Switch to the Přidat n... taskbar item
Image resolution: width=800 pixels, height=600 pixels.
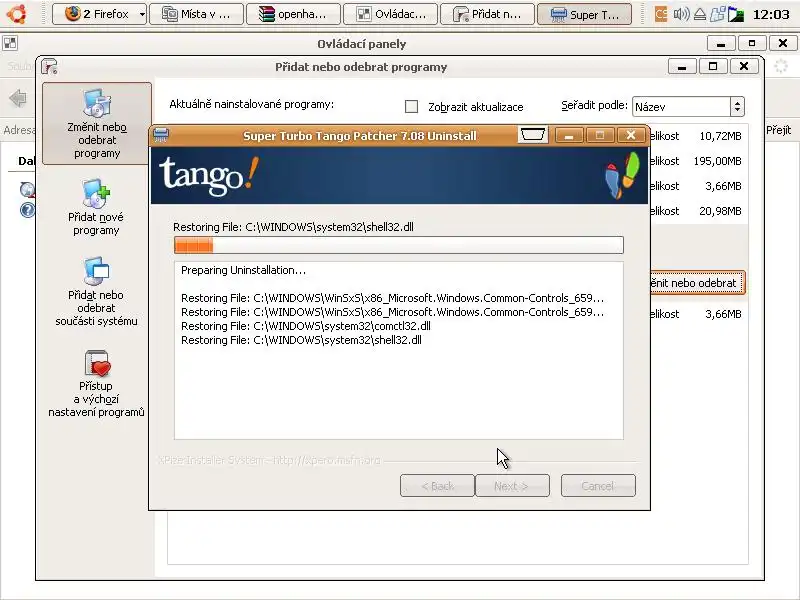487,14
